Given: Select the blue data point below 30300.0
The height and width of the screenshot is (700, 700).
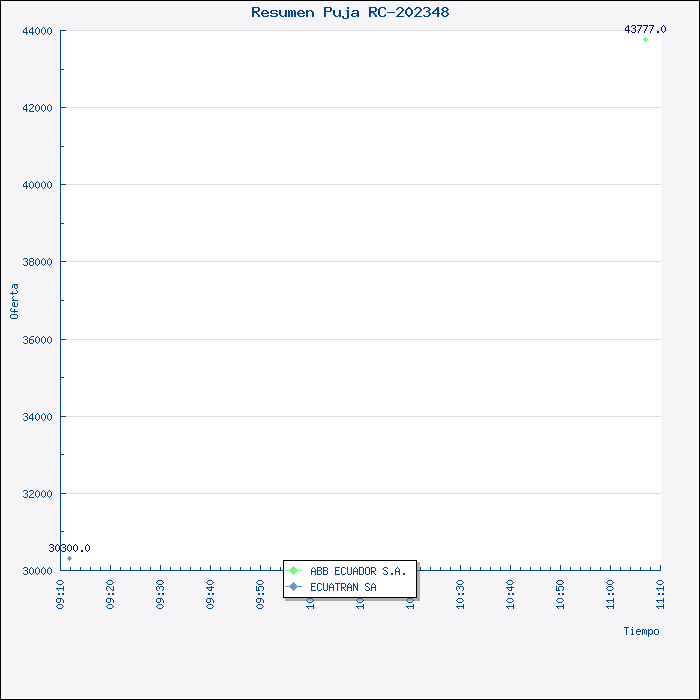Looking at the screenshot, I should point(69,559).
